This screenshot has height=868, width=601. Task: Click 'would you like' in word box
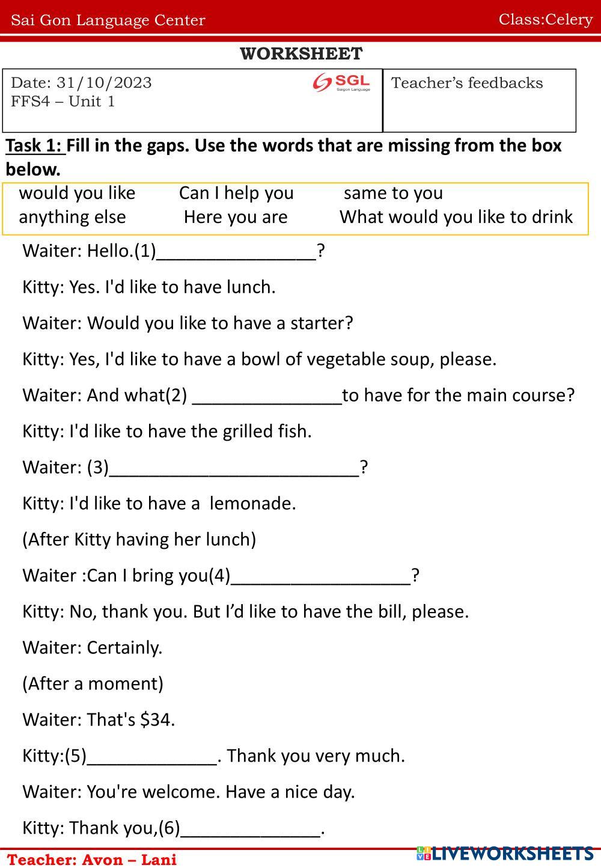[78, 193]
